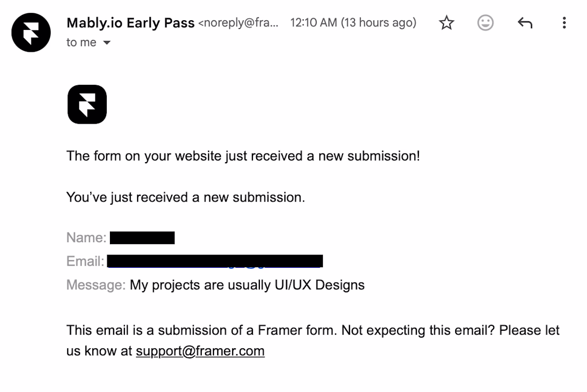The height and width of the screenshot is (392, 587).
Task: Click the "Email:" field label
Action: tap(85, 261)
